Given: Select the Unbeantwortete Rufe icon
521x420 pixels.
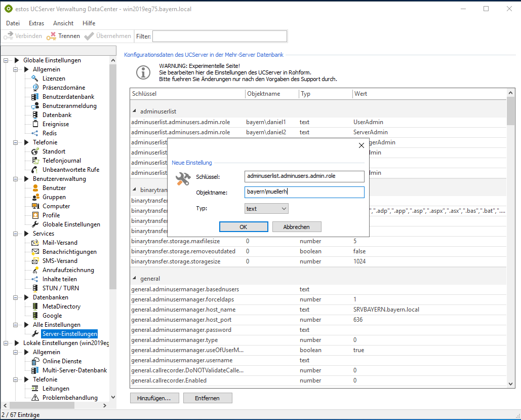Looking at the screenshot, I should (x=35, y=170).
